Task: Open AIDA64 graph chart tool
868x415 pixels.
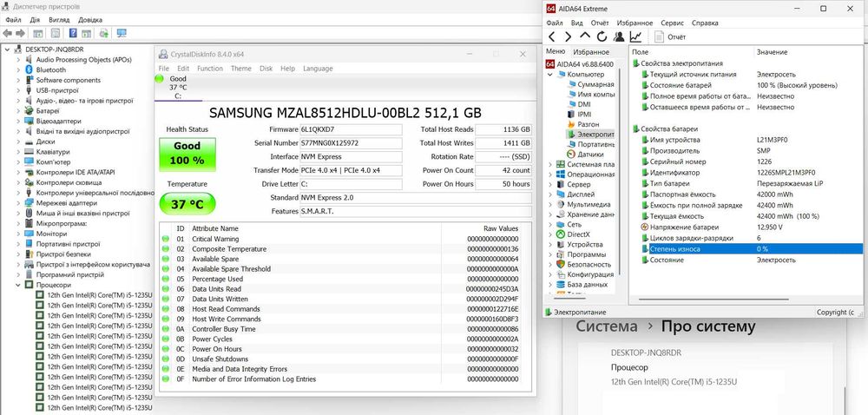Action: [x=635, y=36]
